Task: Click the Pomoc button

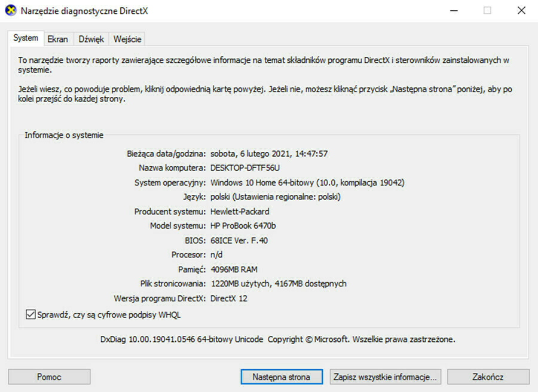Action: pos(49,377)
